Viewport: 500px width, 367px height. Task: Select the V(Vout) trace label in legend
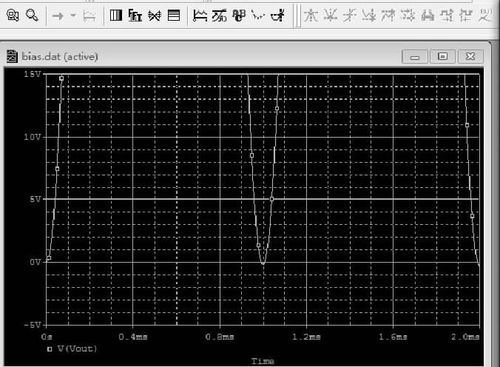77,349
